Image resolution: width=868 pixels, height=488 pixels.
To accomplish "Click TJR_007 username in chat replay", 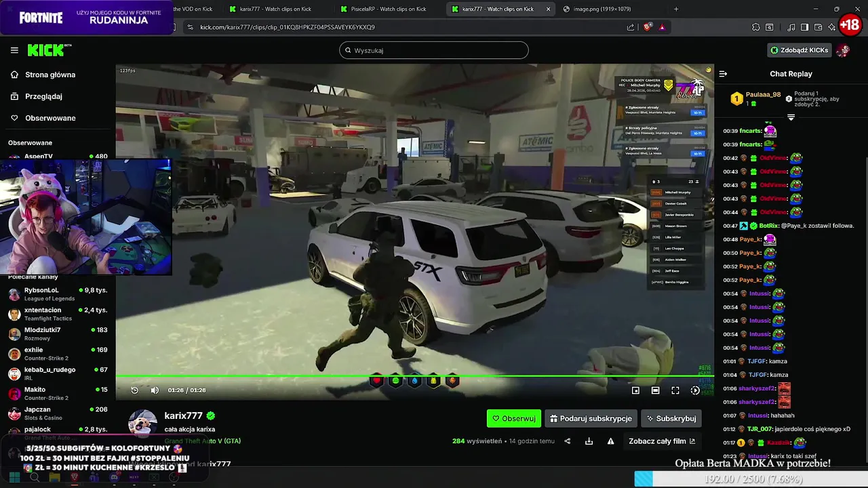I will 760,429.
